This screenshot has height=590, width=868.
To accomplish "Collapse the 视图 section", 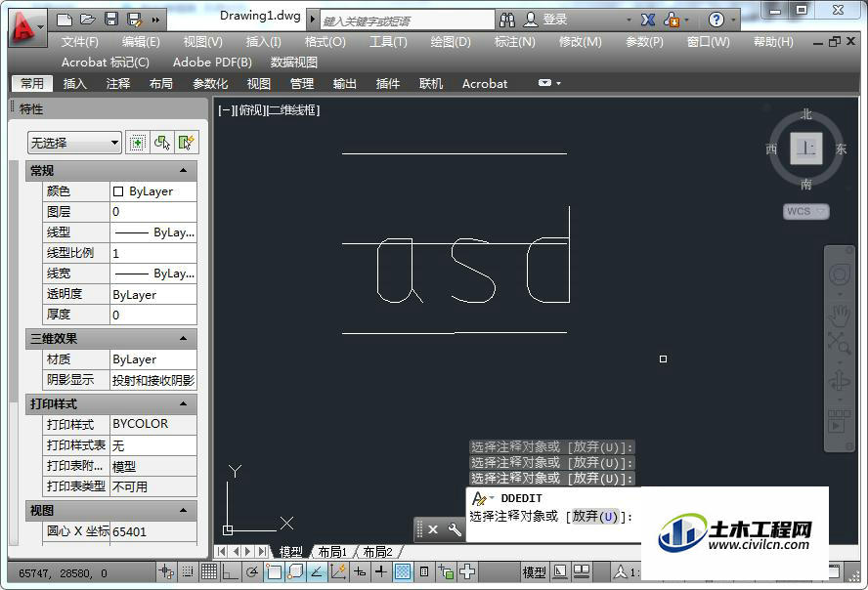I will tap(183, 510).
